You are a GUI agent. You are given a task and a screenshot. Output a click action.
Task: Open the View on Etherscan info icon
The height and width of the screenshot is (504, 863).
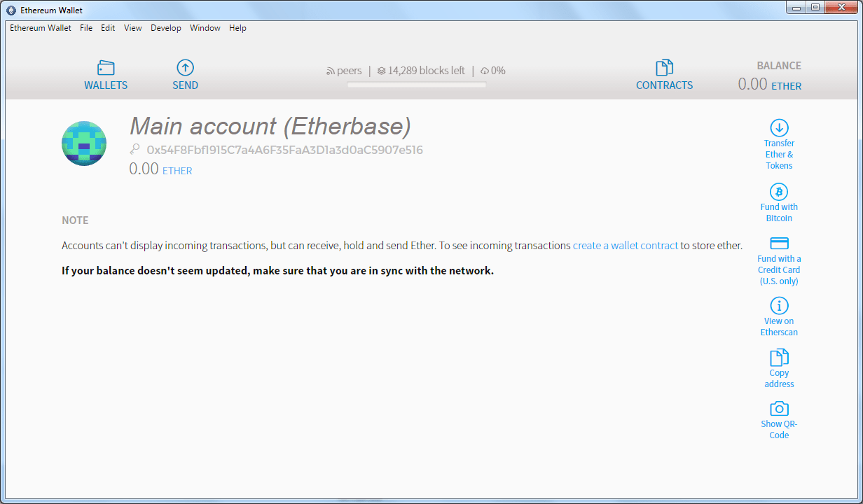779,306
